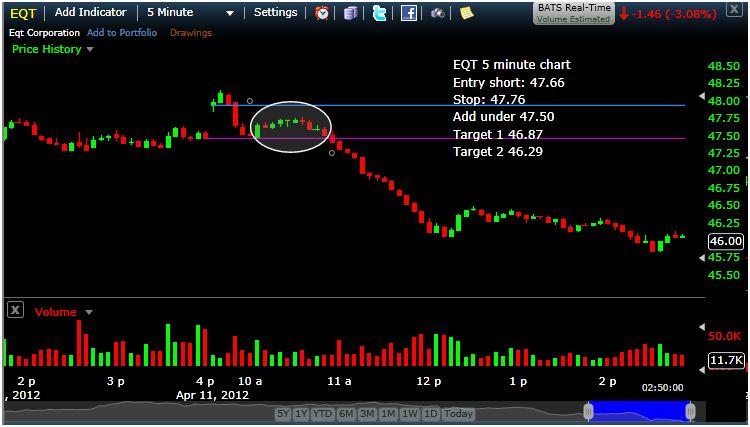Click the 'Target 1 46.87' annotation text
Viewport: 750px width, 427px height.
tap(498, 135)
